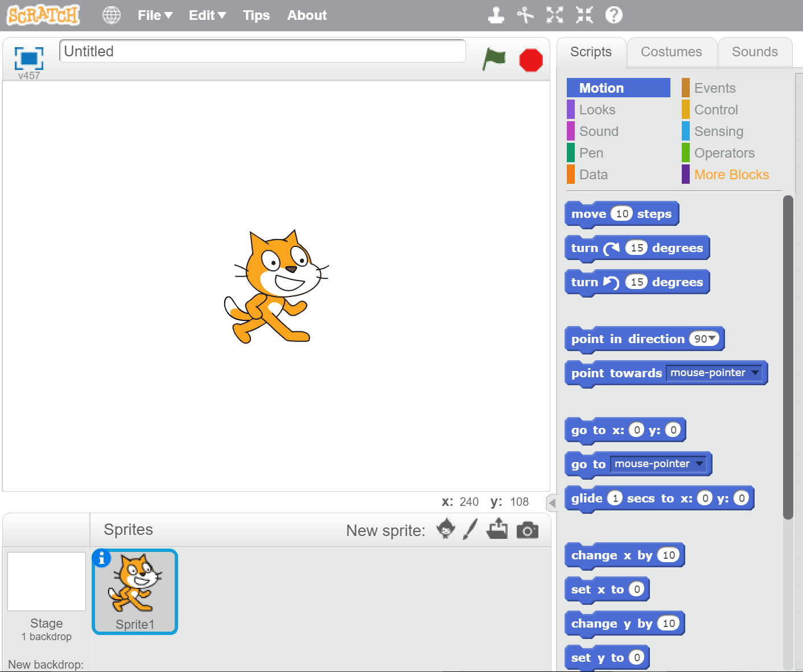Open the point in direction 90 dropdown
This screenshot has height=672, width=803.
(x=711, y=339)
